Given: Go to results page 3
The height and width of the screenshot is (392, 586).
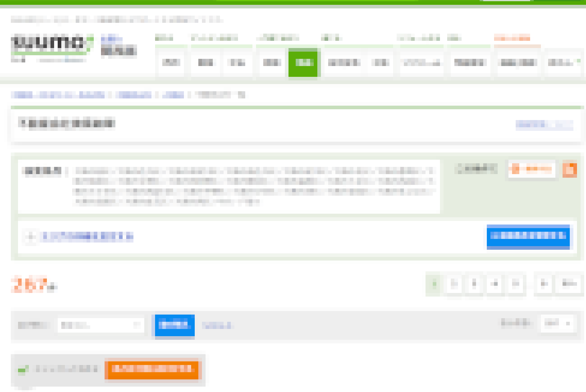Looking at the screenshot, I should click(474, 284).
